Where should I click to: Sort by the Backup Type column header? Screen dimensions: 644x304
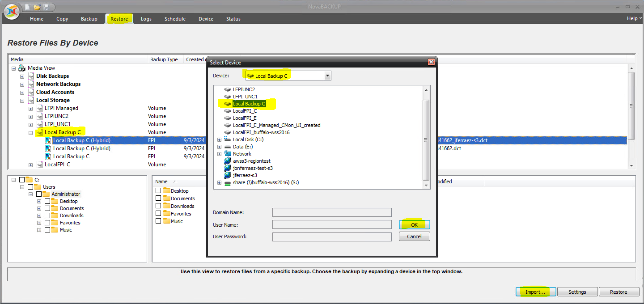[165, 59]
